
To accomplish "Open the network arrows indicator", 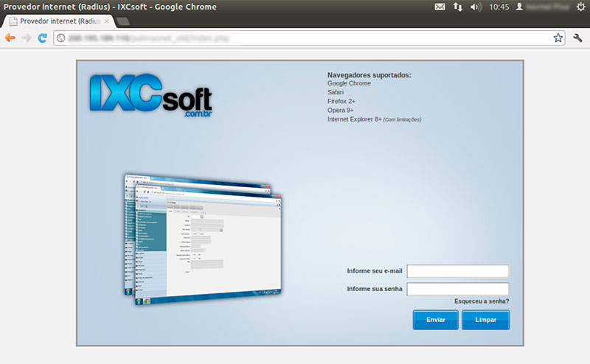I will (x=457, y=7).
